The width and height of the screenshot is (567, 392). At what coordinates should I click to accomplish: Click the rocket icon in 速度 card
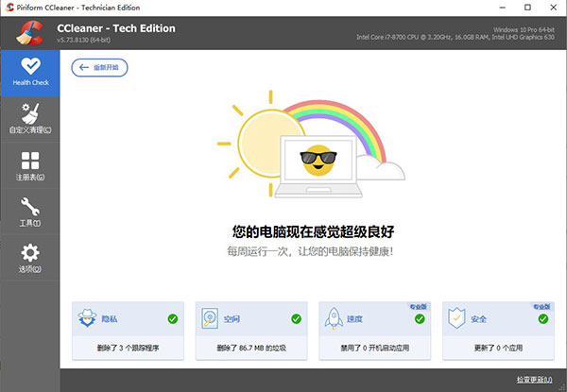pos(334,318)
